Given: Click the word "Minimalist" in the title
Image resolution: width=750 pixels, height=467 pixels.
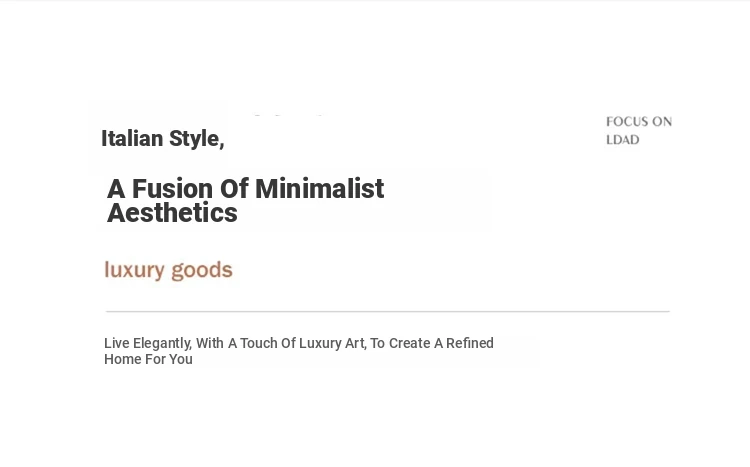Looking at the screenshot, I should tap(319, 189).
